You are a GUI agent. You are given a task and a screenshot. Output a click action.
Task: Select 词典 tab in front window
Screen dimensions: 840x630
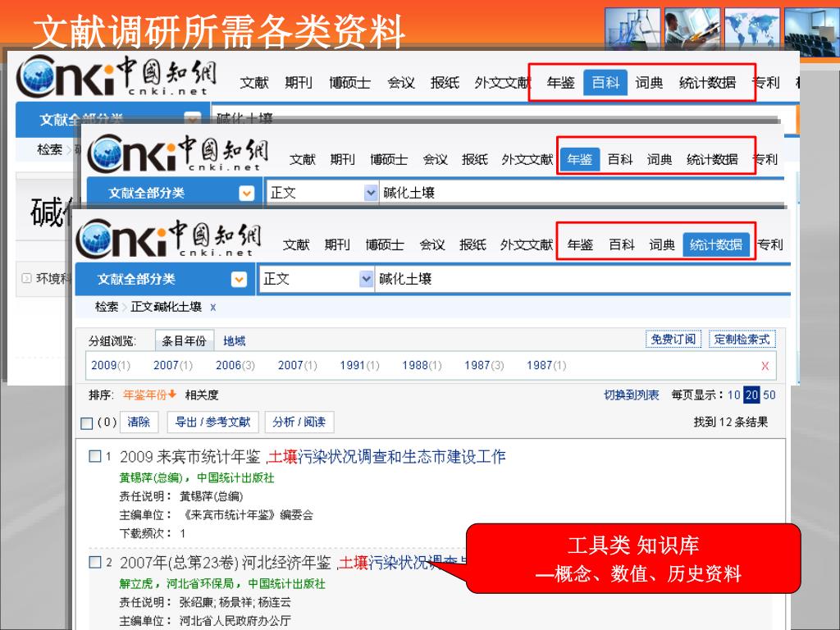click(662, 244)
